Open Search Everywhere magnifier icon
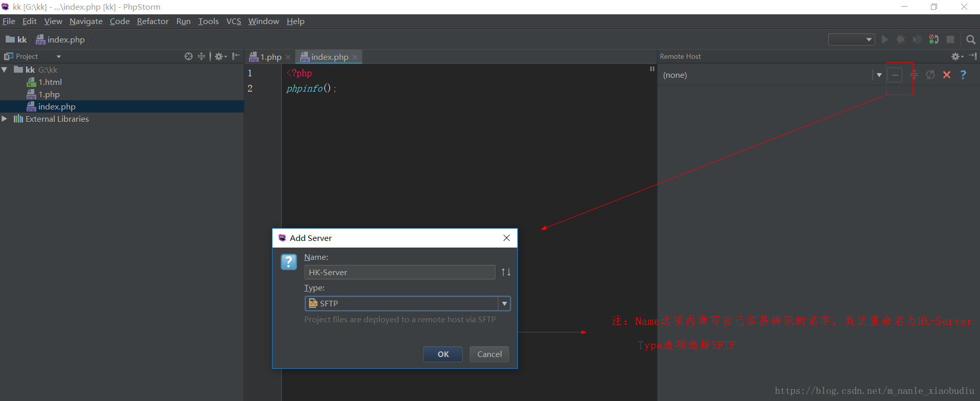This screenshot has height=401, width=980. click(x=971, y=39)
